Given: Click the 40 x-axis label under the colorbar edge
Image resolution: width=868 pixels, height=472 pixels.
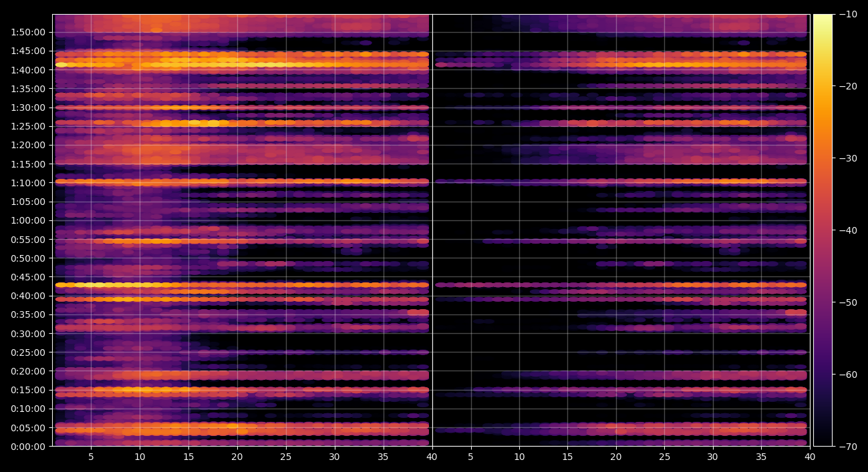Looking at the screenshot, I should tap(810, 457).
